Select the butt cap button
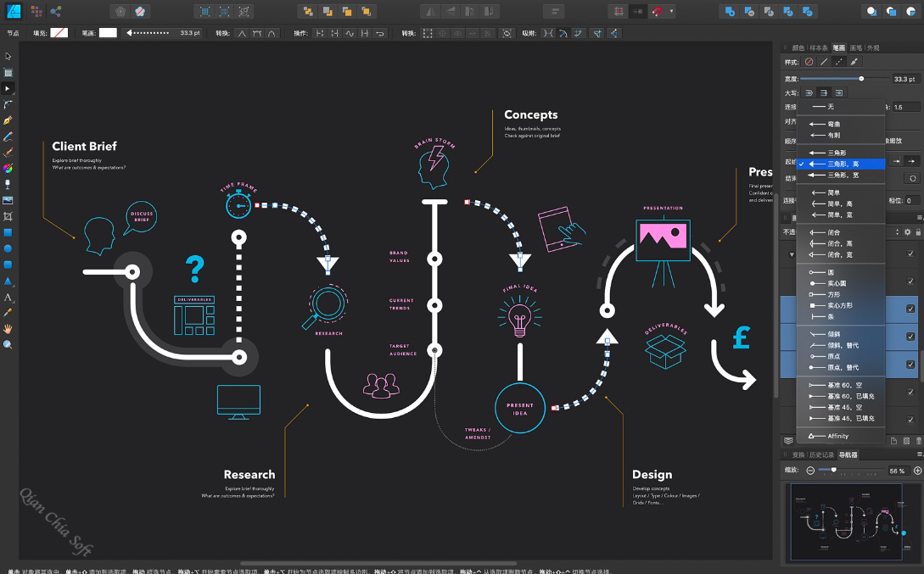The width and height of the screenshot is (924, 574). (824, 93)
